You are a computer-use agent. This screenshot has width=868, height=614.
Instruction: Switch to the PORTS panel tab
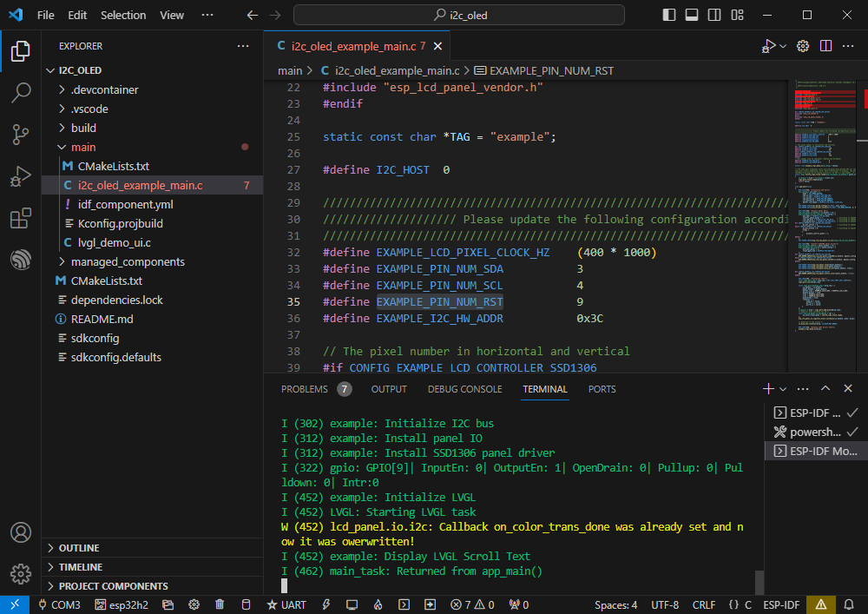click(x=602, y=389)
